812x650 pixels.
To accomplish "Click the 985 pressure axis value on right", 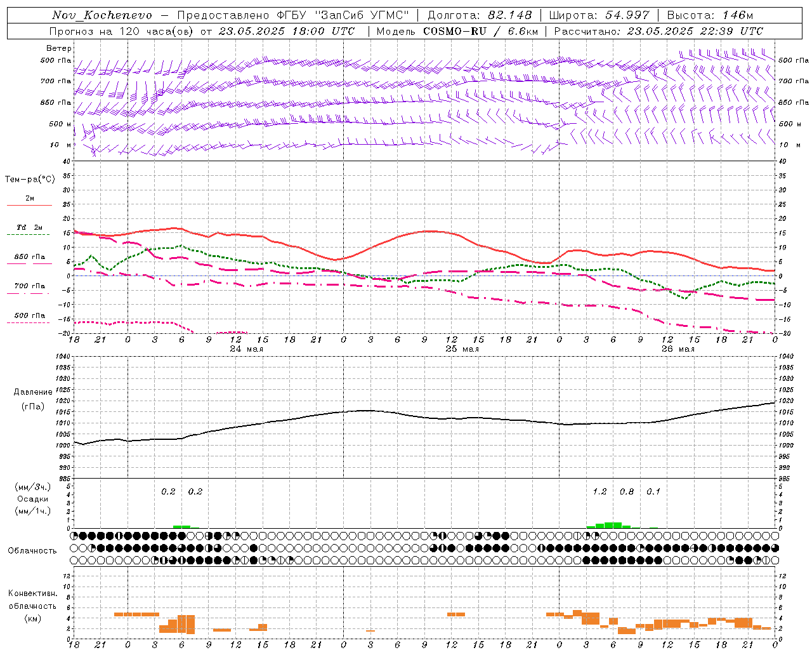I will coord(785,479).
